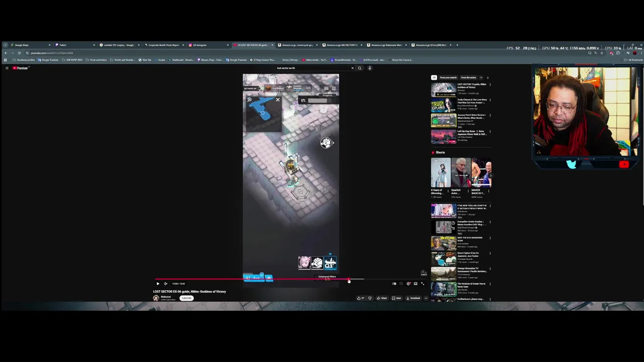The height and width of the screenshot is (362, 644).
Task: Reload the page
Action: [x=19, y=53]
